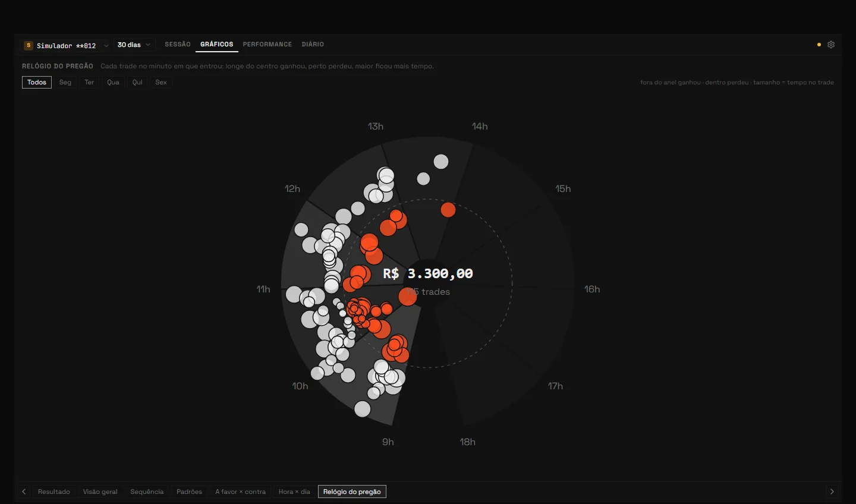856x504 pixels.
Task: Filter trades by Qui
Action: 137,82
